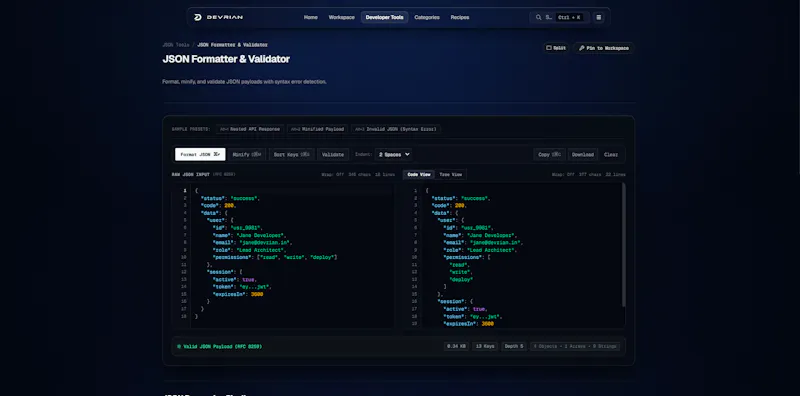This screenshot has height=396, width=800.
Task: Open the Workspace nav item
Action: [341, 17]
